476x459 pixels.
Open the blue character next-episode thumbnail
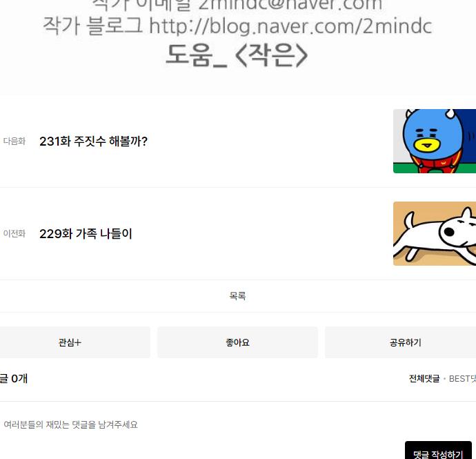click(435, 141)
